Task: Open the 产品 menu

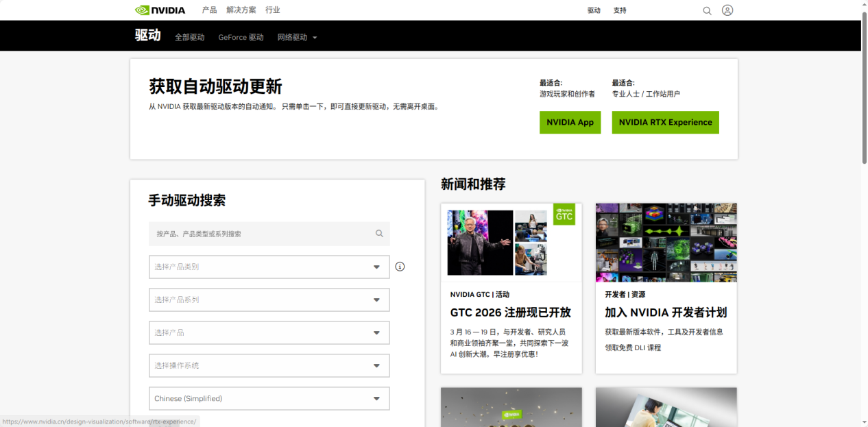Action: (209, 10)
